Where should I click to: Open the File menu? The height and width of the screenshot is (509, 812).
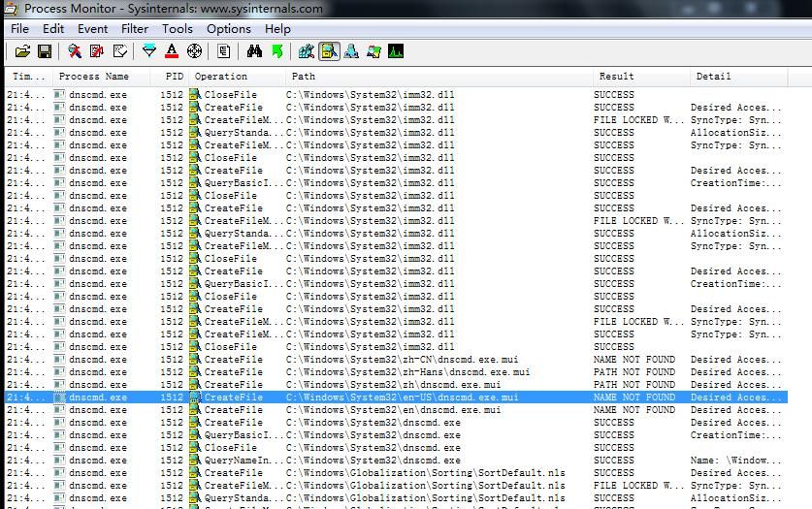tap(19, 29)
